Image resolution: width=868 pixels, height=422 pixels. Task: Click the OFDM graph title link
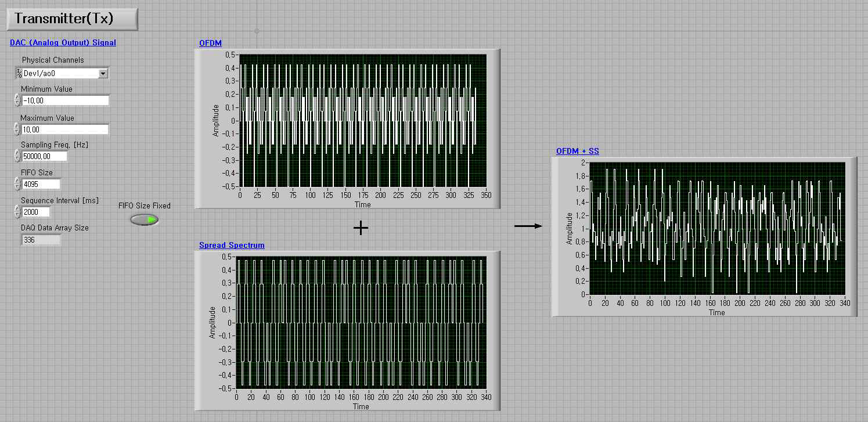click(210, 43)
